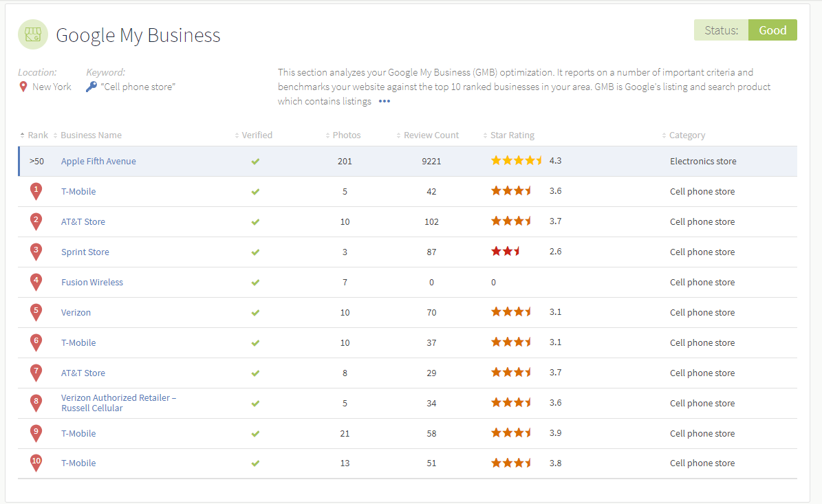Screen dimensions: 822x504
Task: Click the Good status badge
Action: pos(772,30)
